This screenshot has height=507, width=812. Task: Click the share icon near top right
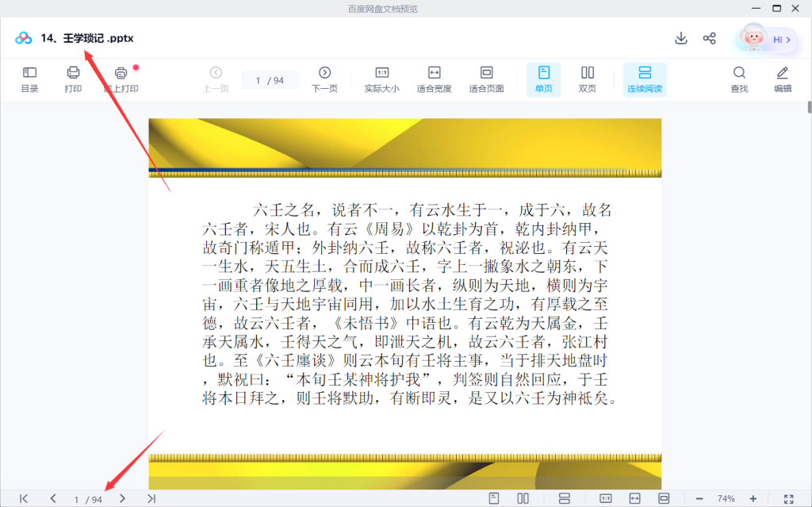click(710, 37)
